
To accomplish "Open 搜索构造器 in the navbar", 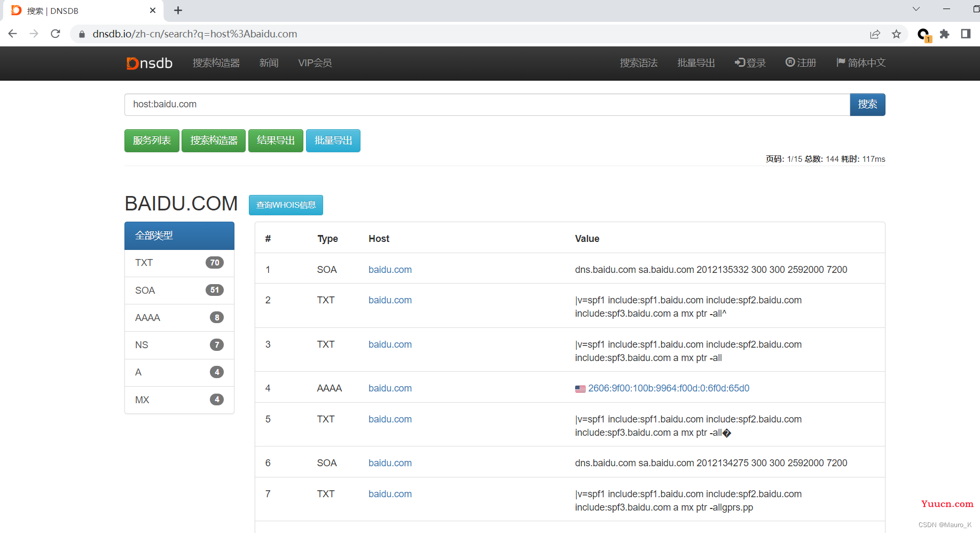I will click(x=216, y=63).
